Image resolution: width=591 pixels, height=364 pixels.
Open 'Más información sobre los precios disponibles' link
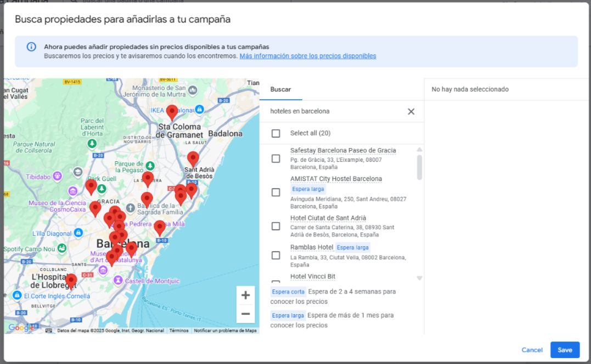(x=308, y=56)
